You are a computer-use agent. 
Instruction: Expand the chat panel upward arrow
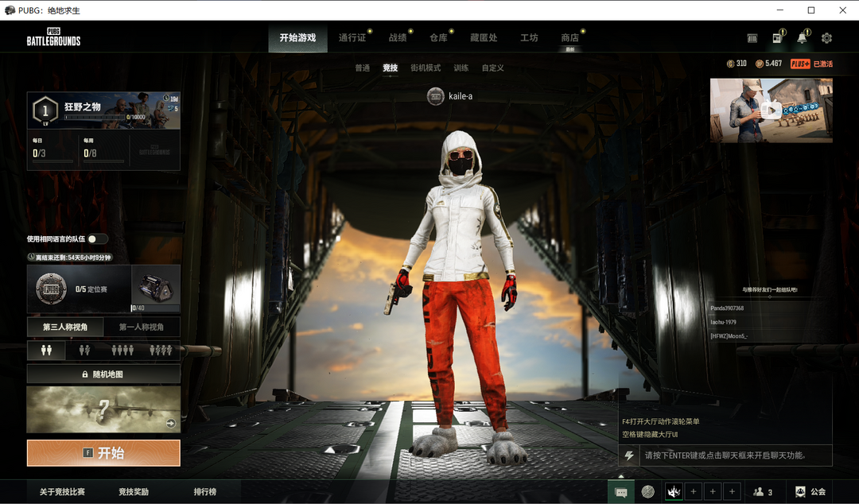pyautogui.click(x=621, y=476)
